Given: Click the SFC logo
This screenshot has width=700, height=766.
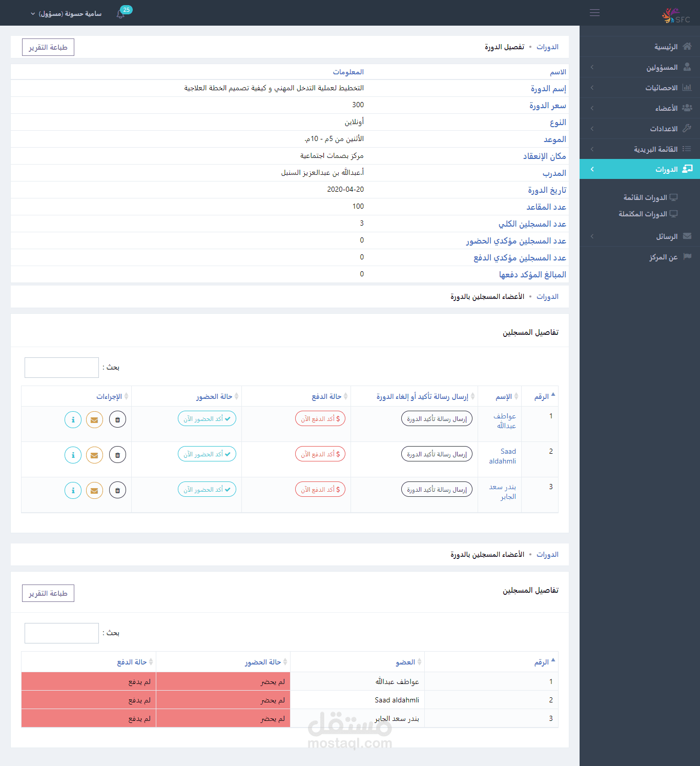Looking at the screenshot, I should [x=676, y=16].
